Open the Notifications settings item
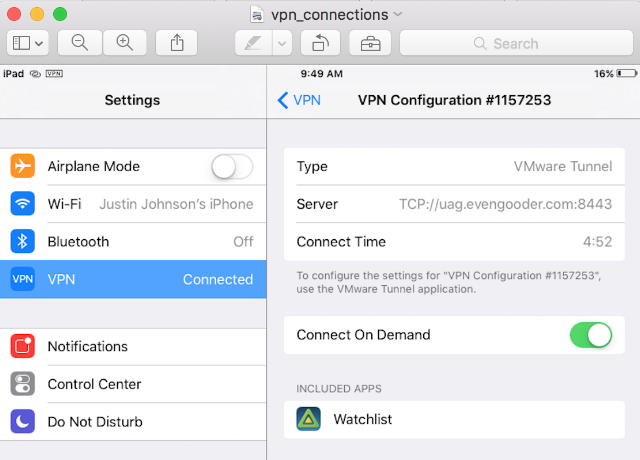Viewport: 640px width, 460px height. click(133, 346)
